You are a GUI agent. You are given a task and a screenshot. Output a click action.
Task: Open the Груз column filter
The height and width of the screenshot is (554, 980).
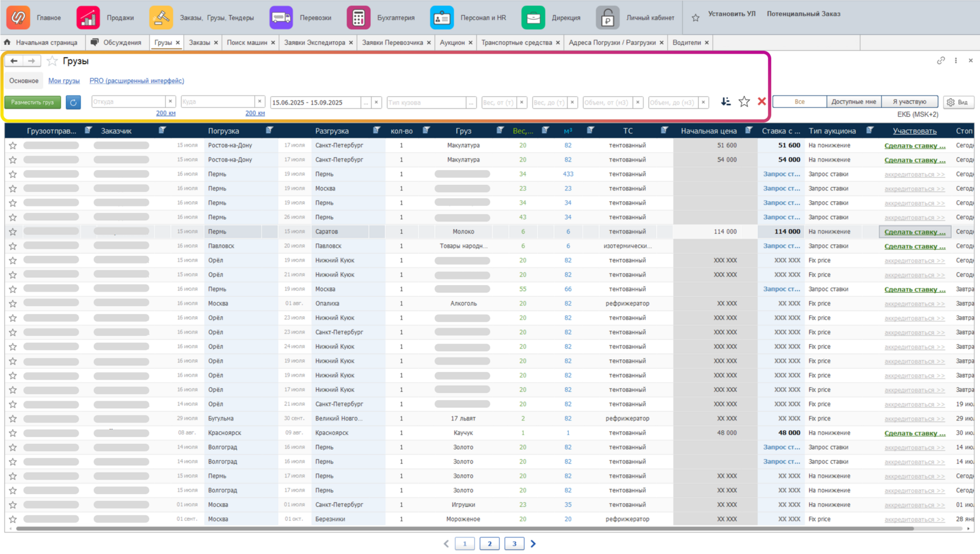click(500, 130)
